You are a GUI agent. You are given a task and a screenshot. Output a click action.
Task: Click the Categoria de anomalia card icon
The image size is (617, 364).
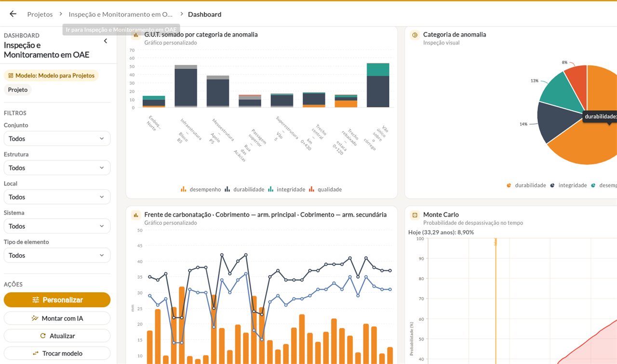coord(415,35)
